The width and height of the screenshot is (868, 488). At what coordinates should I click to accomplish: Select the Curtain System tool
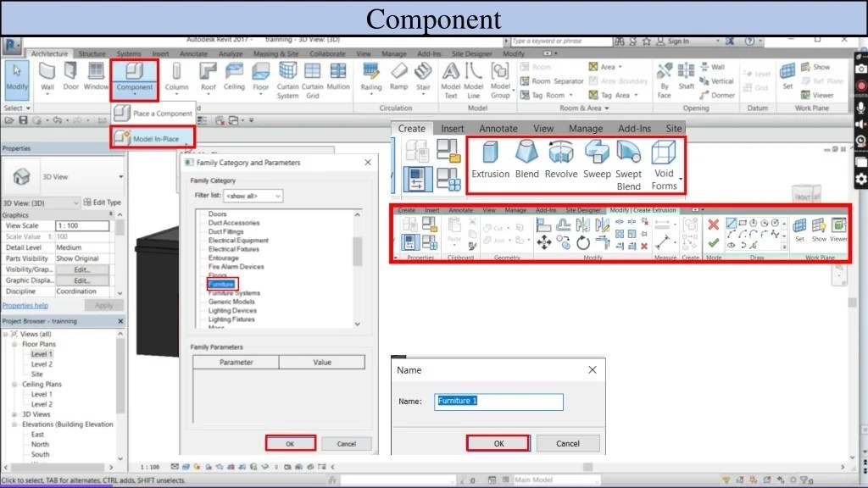coord(287,80)
